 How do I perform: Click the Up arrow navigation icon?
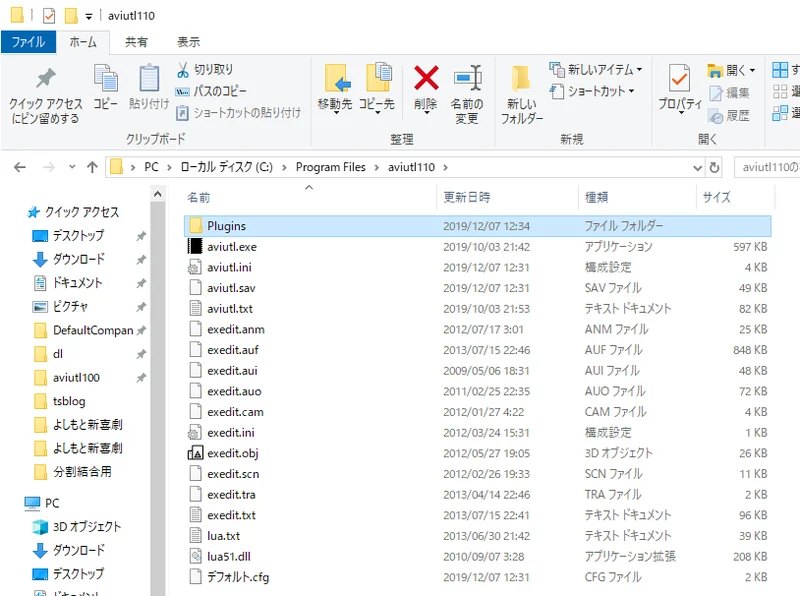click(x=92, y=167)
